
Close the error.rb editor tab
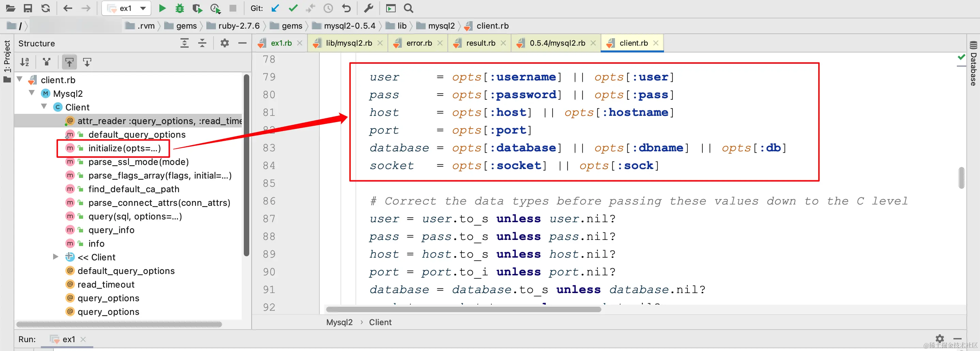(440, 43)
